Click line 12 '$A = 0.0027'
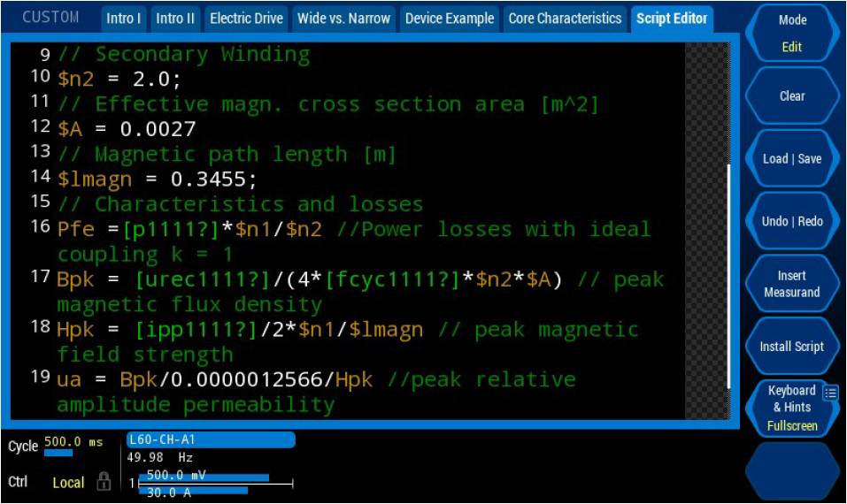Viewport: 847px width, 504px height. tap(127, 129)
